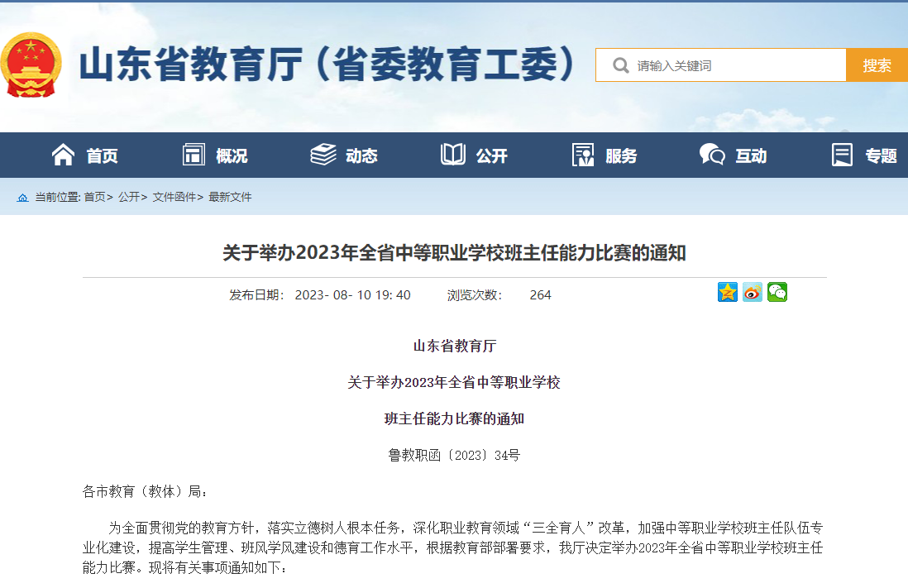The image size is (908, 588).
Task: Open the 专题 navigation menu item
Action: 881,155
